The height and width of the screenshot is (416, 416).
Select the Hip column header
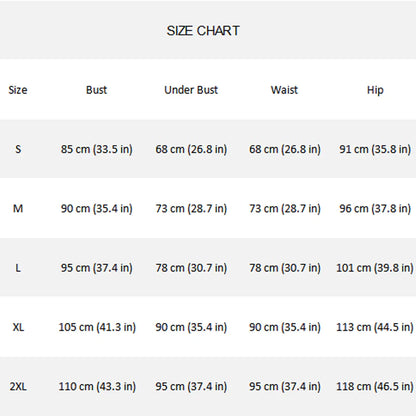tap(375, 90)
